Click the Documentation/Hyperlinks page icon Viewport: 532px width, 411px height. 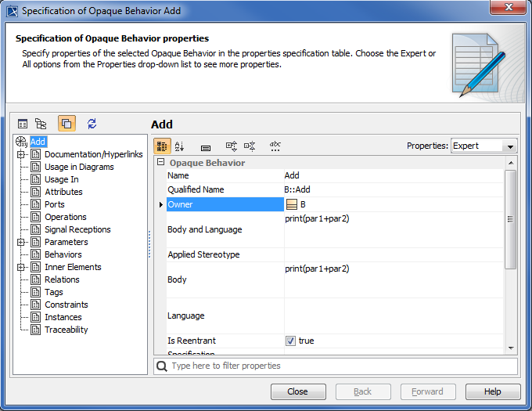click(36, 154)
